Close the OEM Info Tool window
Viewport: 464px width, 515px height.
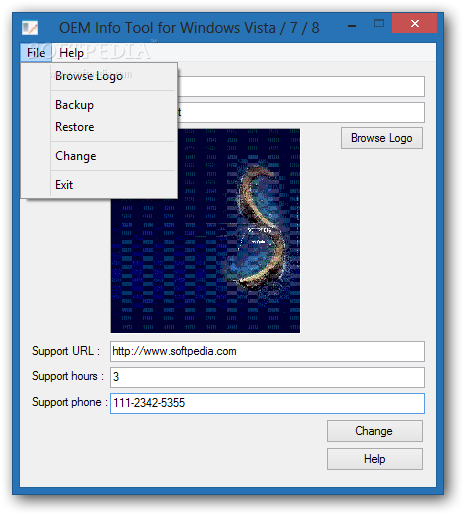(x=414, y=23)
